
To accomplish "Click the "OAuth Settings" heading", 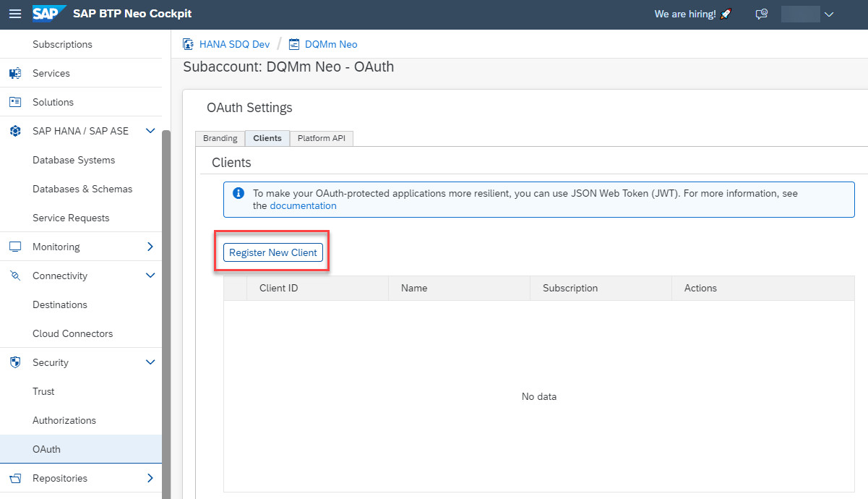I will pyautogui.click(x=249, y=108).
